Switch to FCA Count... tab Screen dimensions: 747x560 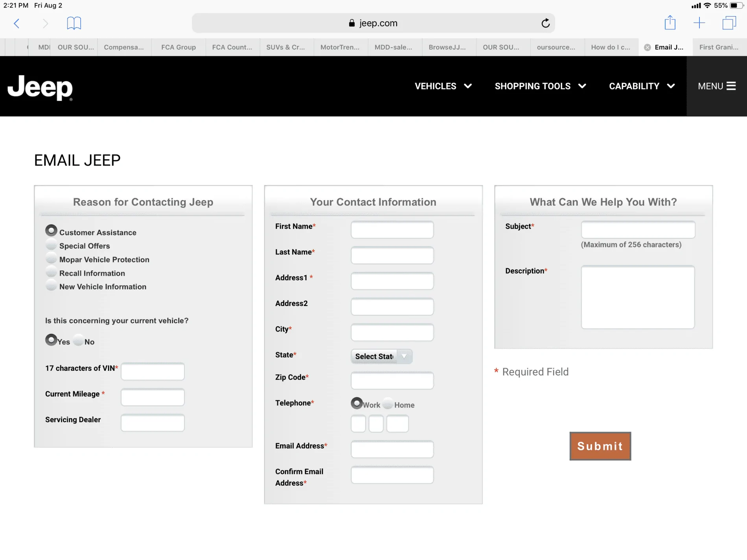232,47
